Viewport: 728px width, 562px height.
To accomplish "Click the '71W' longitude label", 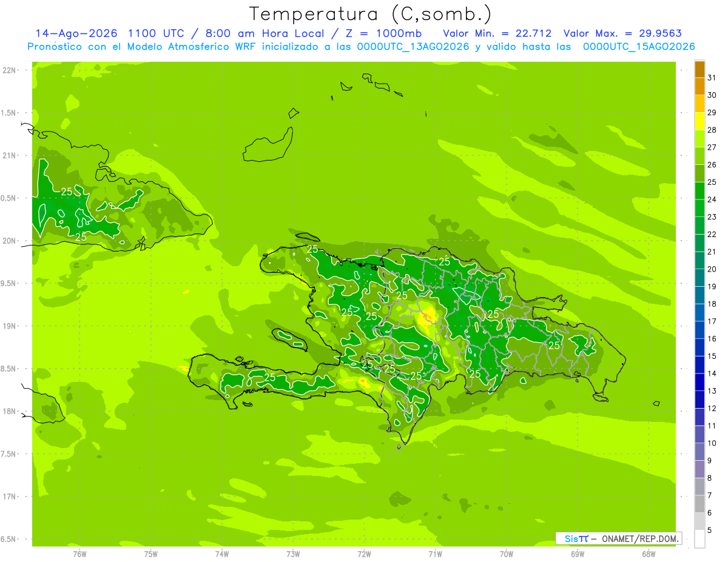I will tap(436, 554).
